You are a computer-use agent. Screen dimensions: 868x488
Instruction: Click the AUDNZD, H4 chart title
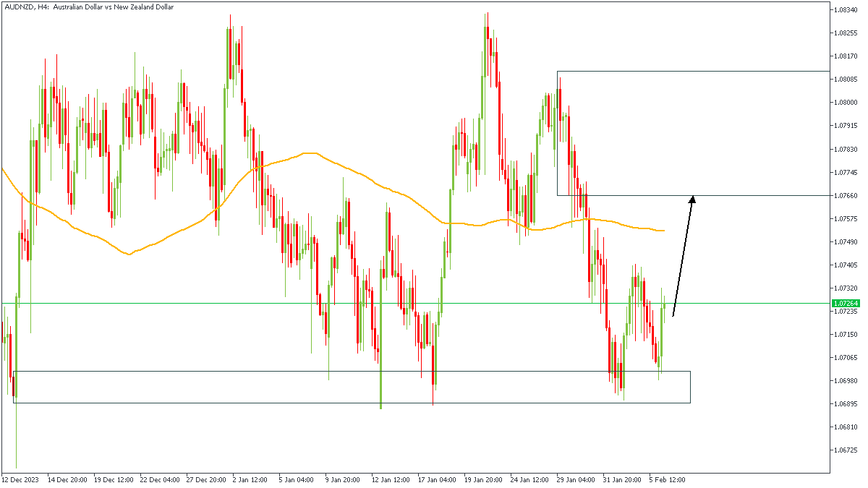coord(90,7)
